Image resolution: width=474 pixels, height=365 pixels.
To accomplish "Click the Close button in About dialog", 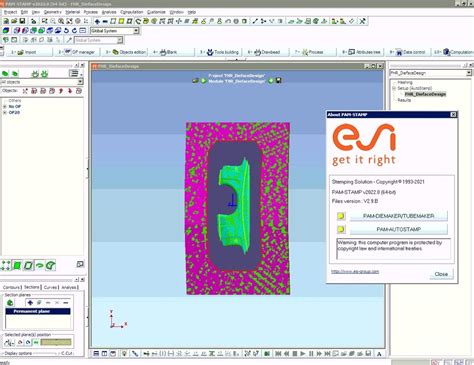I will coord(441,274).
